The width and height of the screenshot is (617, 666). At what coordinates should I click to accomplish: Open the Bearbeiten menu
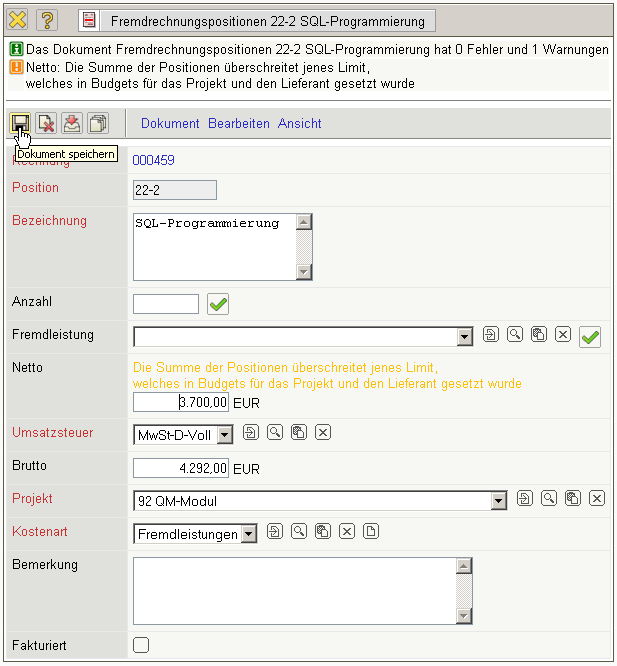(239, 123)
